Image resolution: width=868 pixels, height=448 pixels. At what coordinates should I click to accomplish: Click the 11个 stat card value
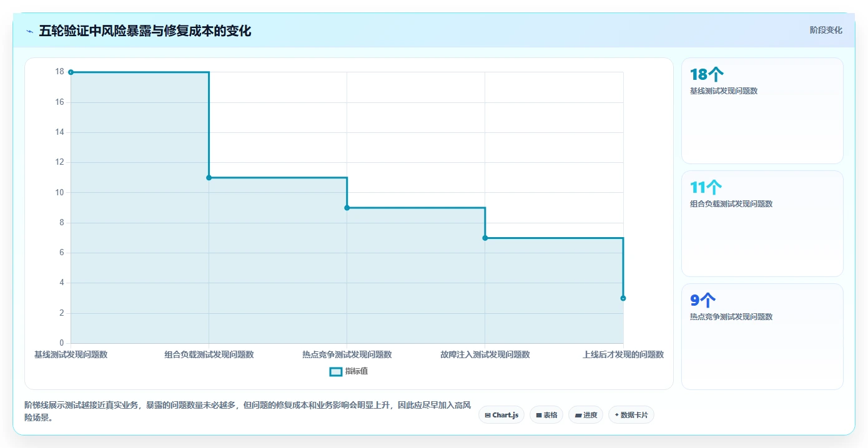[x=706, y=187]
